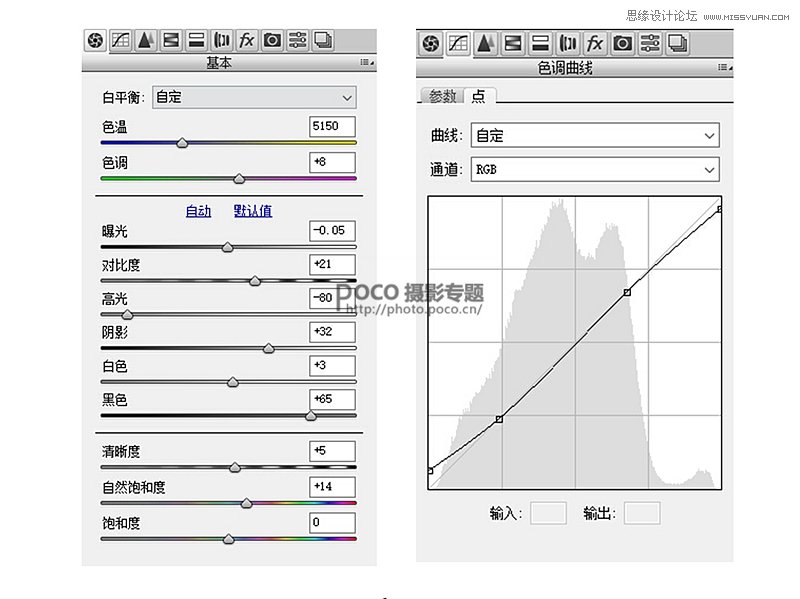Open the Detail triangles icon in the 色调曲线 panel
The image size is (800, 599).
coord(485,43)
